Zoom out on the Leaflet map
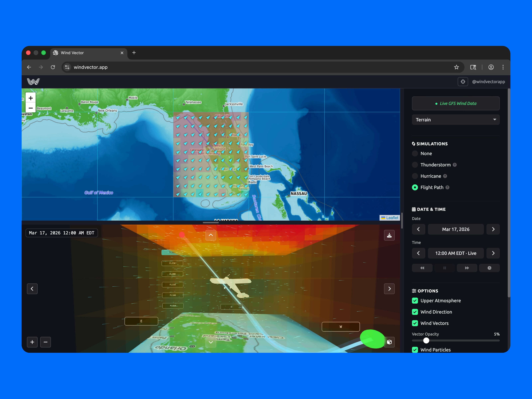 click(x=31, y=108)
